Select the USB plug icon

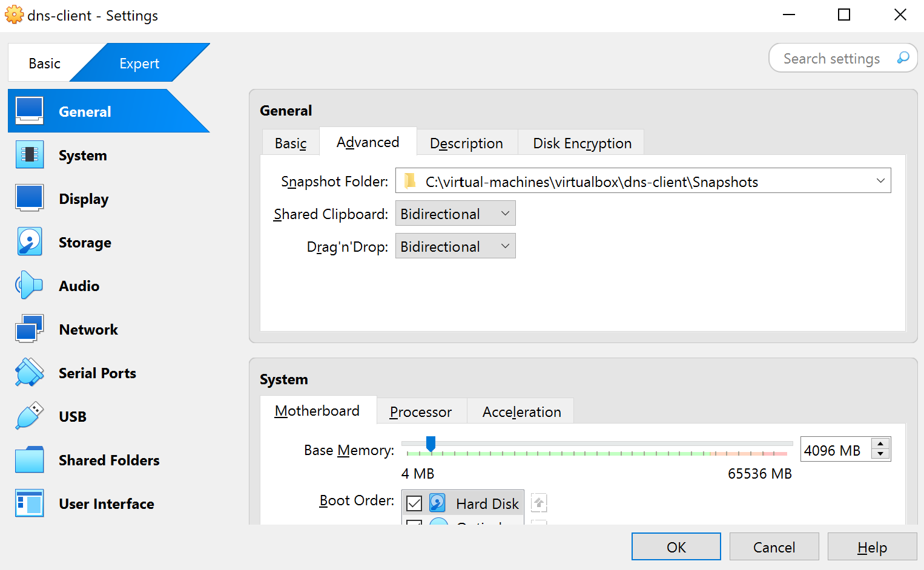(30, 416)
